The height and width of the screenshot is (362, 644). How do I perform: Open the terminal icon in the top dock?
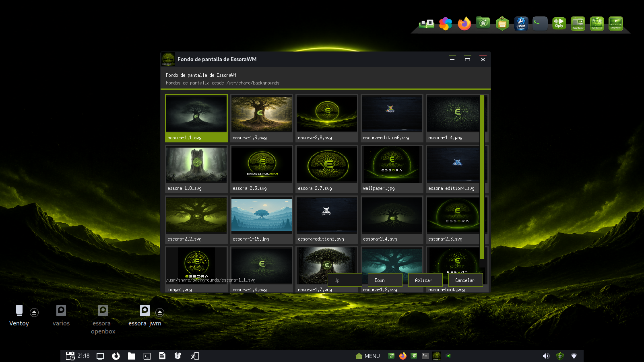coord(540,24)
